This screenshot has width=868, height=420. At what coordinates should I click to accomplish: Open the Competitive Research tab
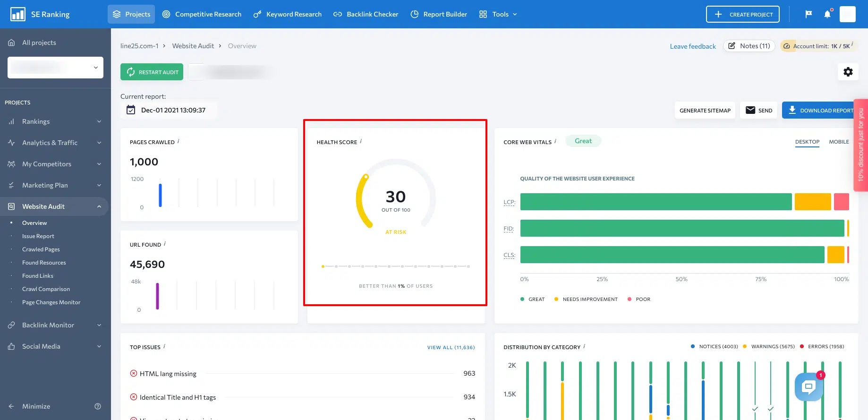click(202, 14)
